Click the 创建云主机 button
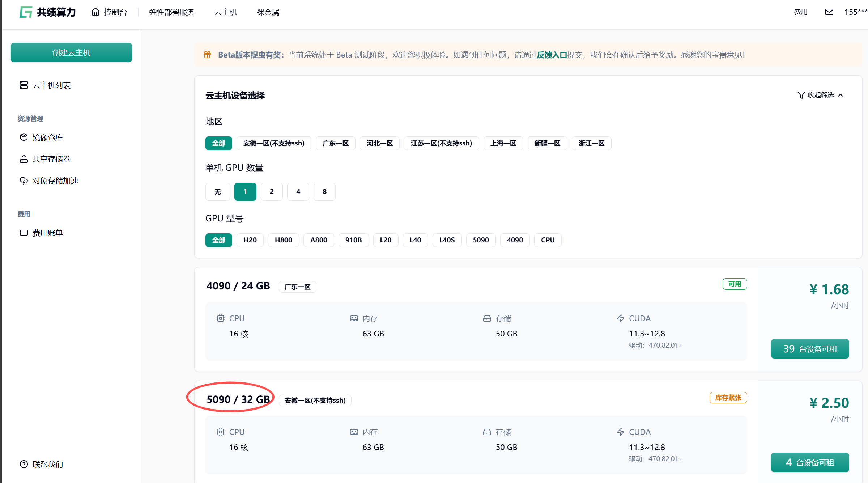868x483 pixels. click(71, 52)
